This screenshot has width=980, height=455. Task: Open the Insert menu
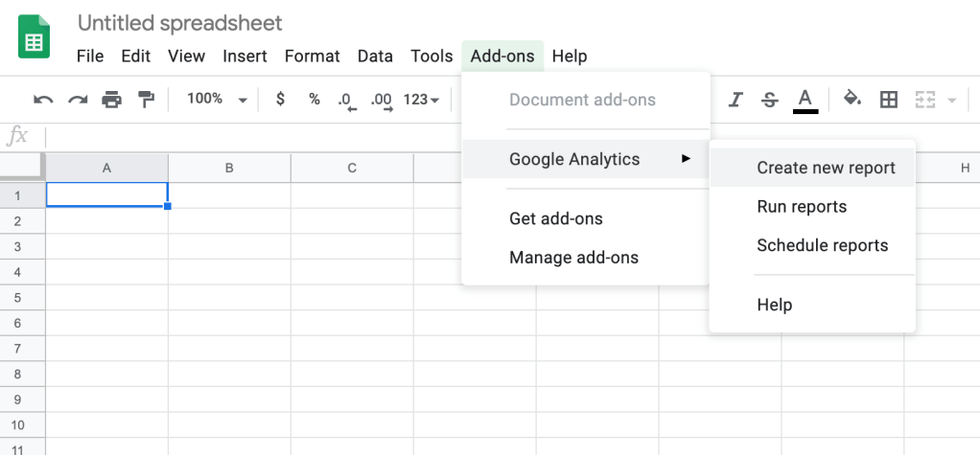245,57
